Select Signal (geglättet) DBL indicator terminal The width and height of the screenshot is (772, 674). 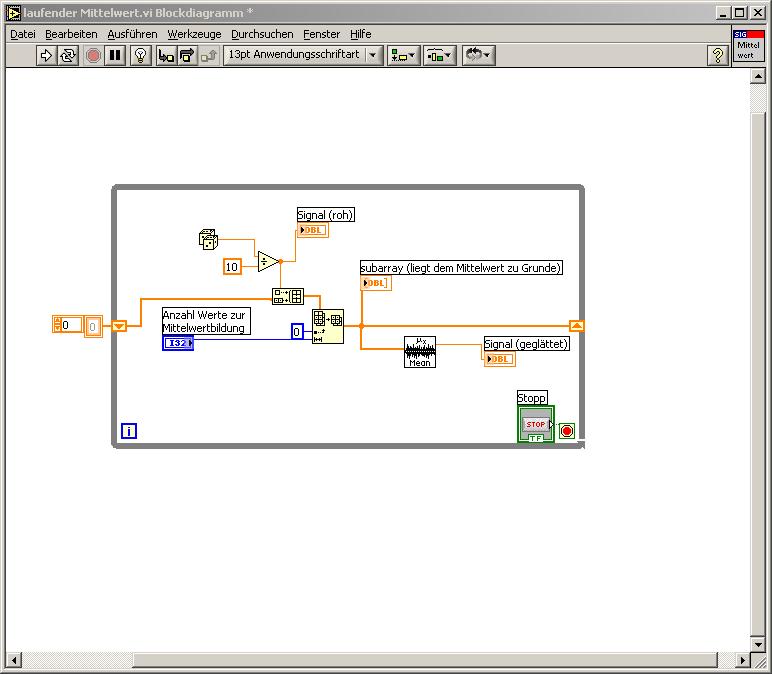coord(500,359)
